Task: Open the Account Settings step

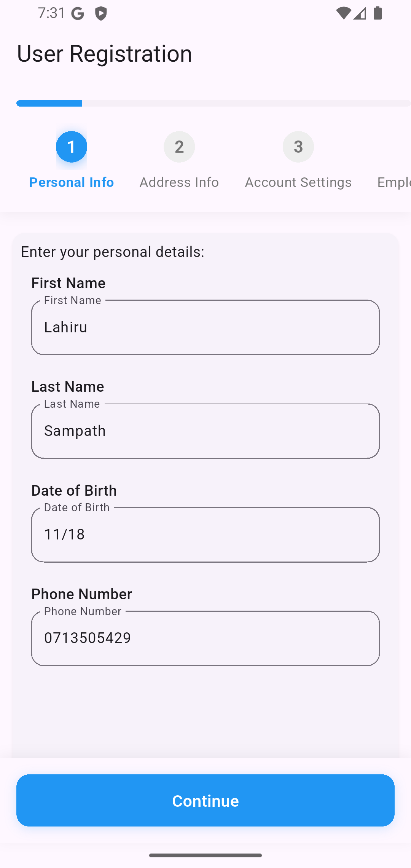Action: (x=298, y=182)
